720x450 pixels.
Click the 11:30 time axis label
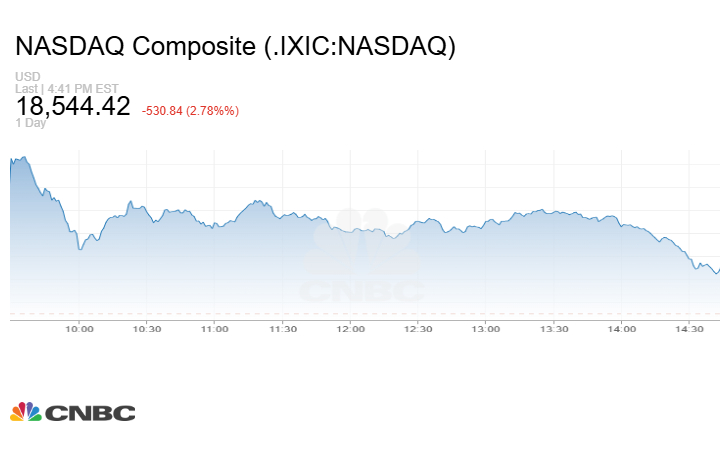[x=283, y=328]
